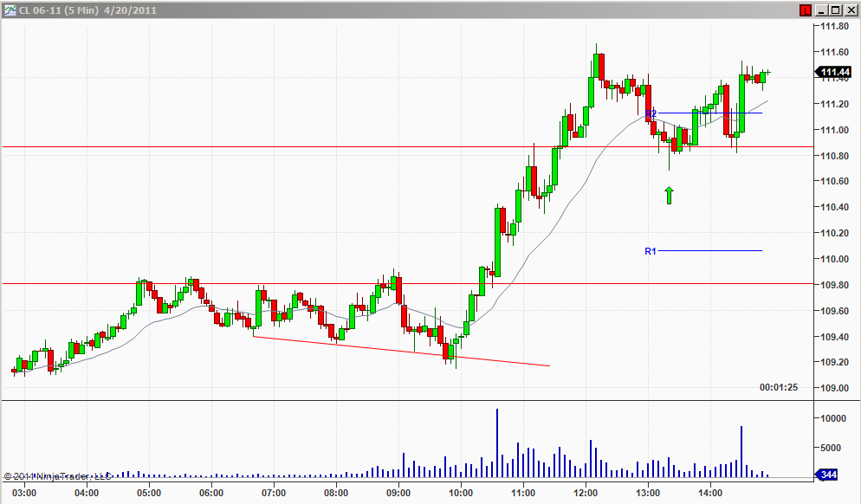The width and height of the screenshot is (861, 504).
Task: Click the 111.00 price axis label
Action: pos(835,130)
